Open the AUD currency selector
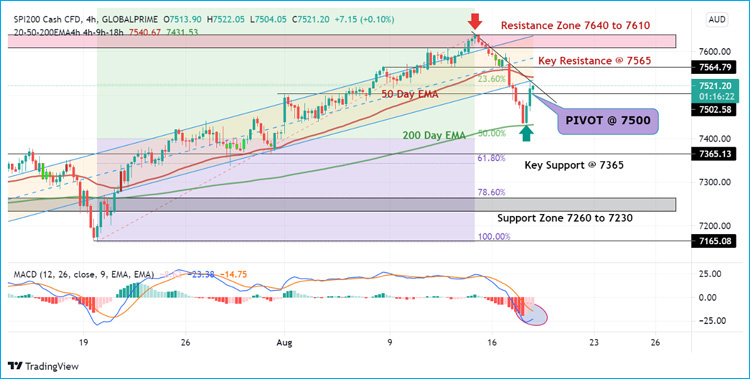750x379 pixels. pos(717,20)
